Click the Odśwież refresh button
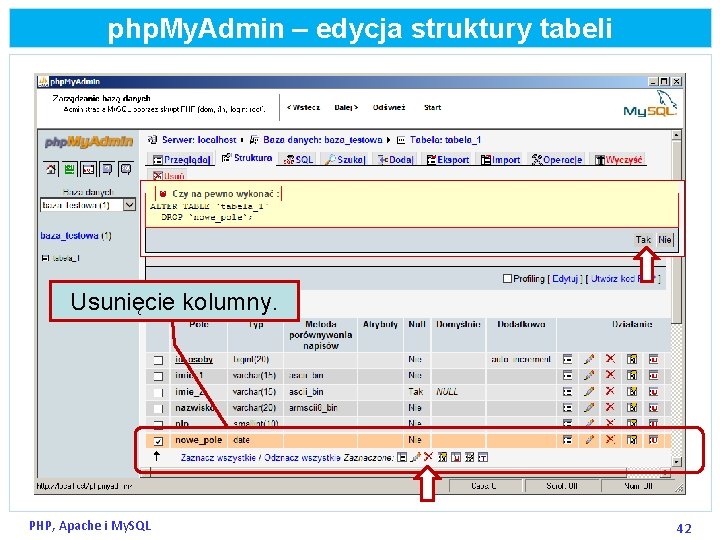 (x=389, y=107)
